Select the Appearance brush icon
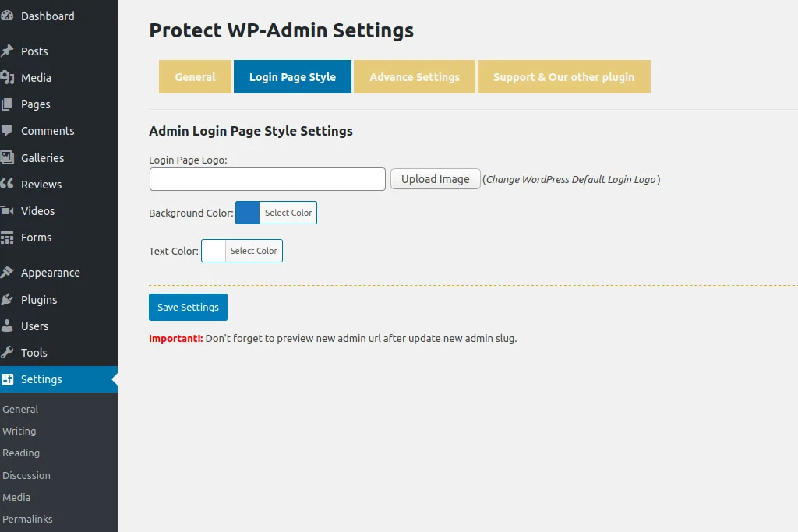This screenshot has height=532, width=798. [x=12, y=272]
